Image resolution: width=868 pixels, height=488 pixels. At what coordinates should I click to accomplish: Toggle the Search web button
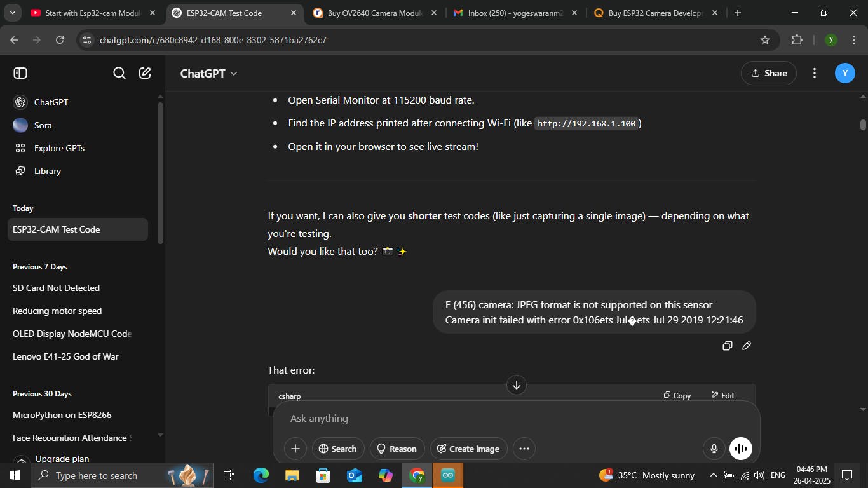click(x=337, y=449)
